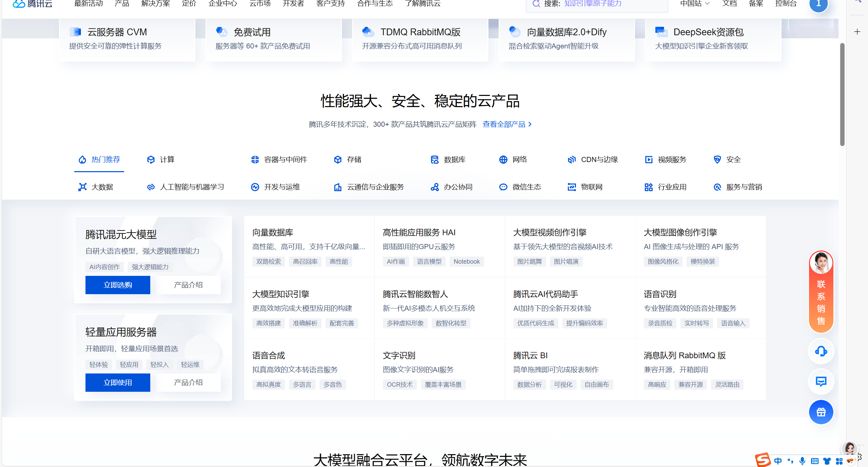Expand the 中国站 region dropdown
Screen dimensions: 868x467
pyautogui.click(x=695, y=3)
